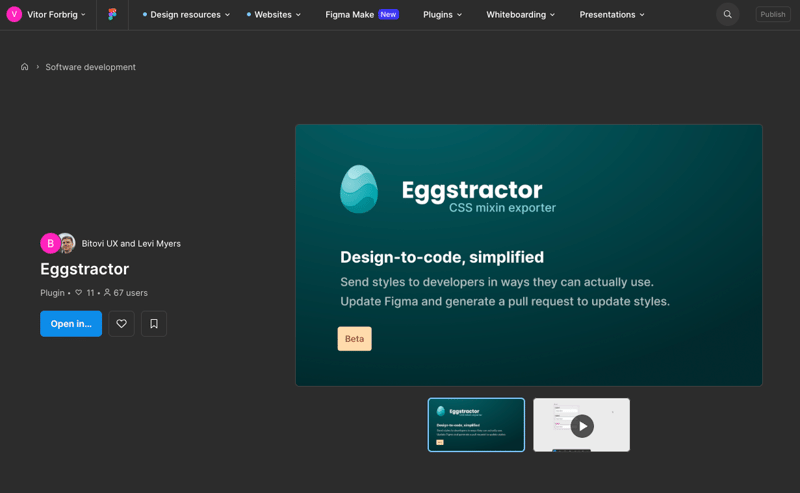800x493 pixels.
Task: Click the pink Bitovi UX avatar
Action: point(50,243)
